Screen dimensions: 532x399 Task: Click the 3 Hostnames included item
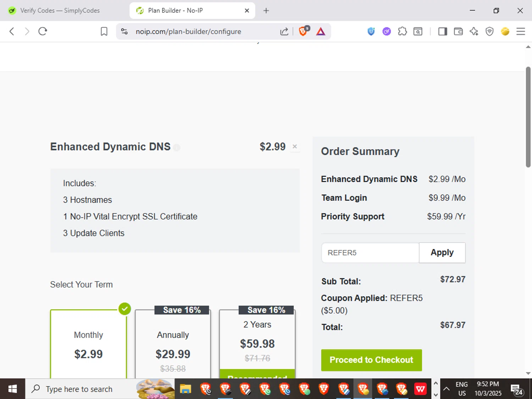(x=87, y=200)
